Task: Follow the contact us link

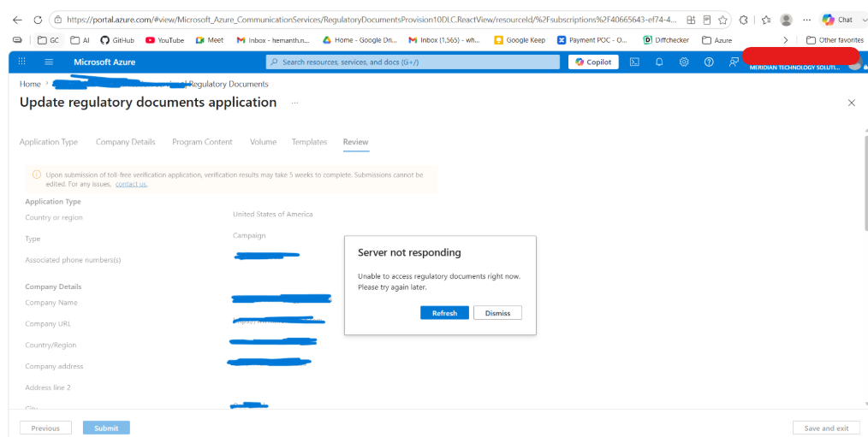Action: pyautogui.click(x=131, y=184)
